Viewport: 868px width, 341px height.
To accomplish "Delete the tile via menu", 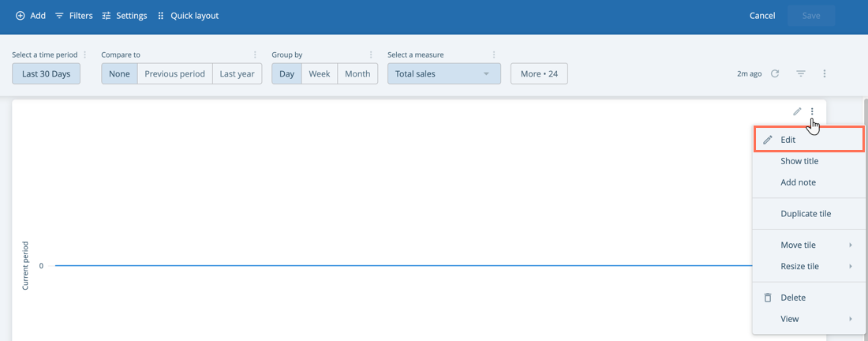I will pyautogui.click(x=808, y=298).
